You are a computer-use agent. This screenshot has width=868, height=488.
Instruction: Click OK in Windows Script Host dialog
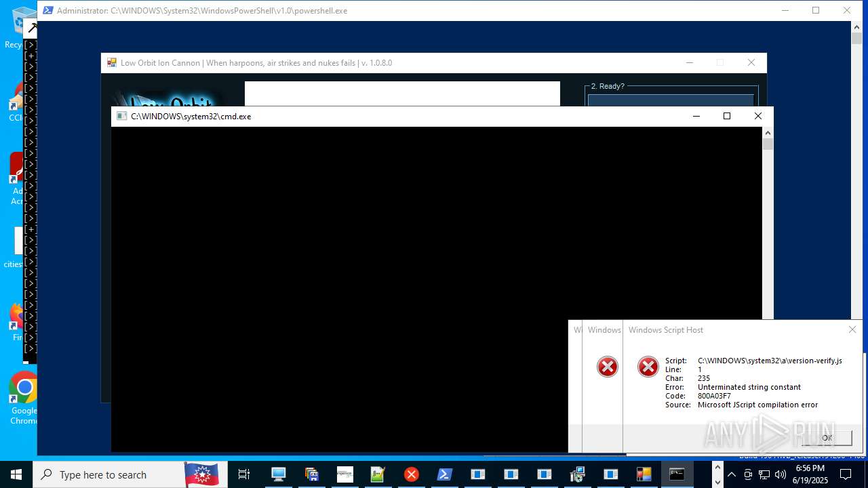pyautogui.click(x=827, y=438)
